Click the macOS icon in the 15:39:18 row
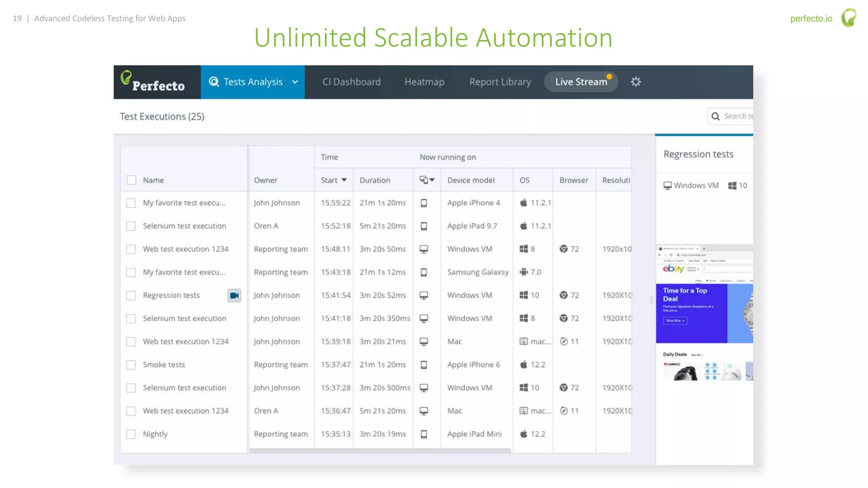 (524, 341)
